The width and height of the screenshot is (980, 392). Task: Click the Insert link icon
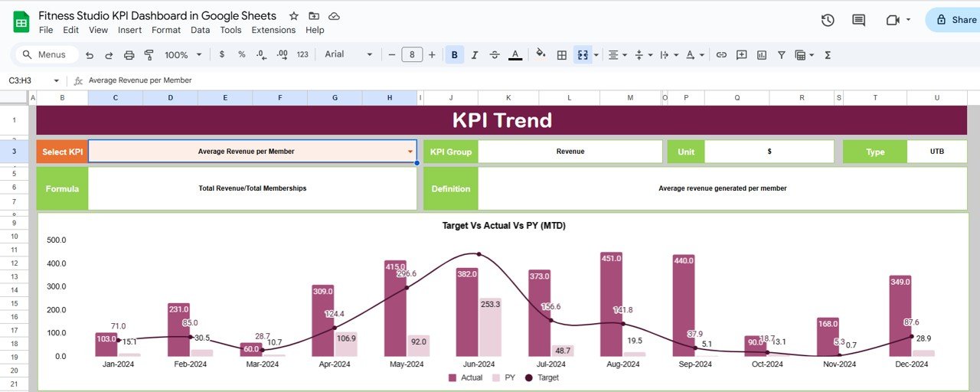pyautogui.click(x=721, y=55)
